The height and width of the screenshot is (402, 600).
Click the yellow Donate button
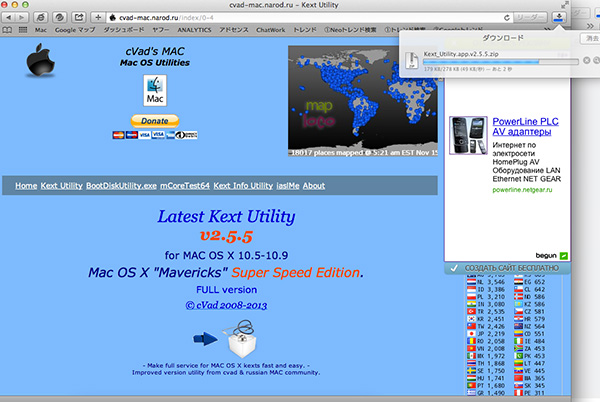point(155,121)
